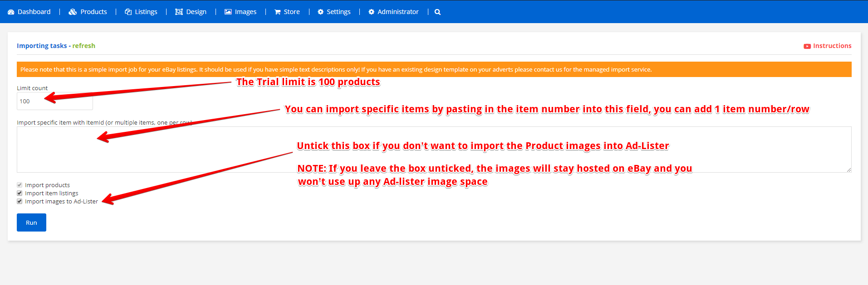Open the Images menu
This screenshot has width=868, height=285.
pyautogui.click(x=240, y=12)
